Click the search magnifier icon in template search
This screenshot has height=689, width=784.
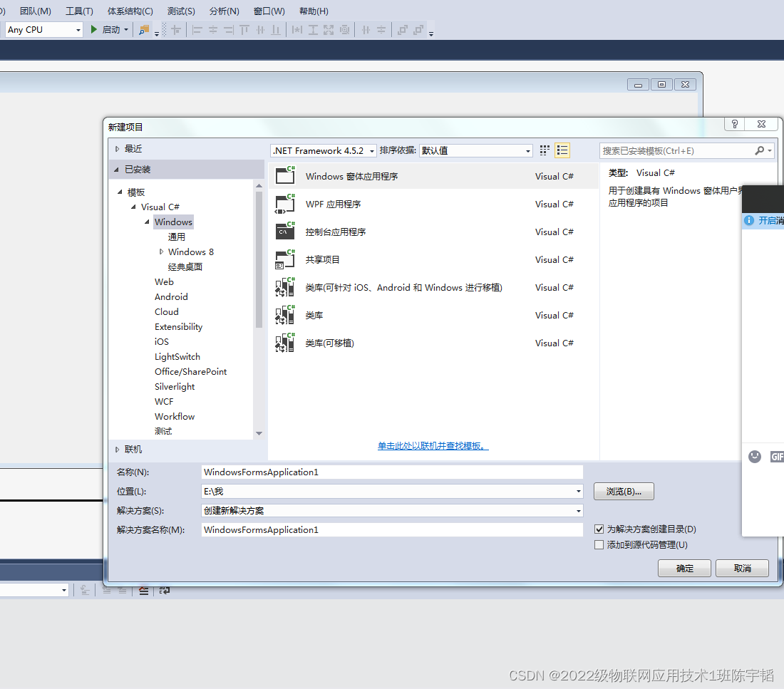point(760,150)
